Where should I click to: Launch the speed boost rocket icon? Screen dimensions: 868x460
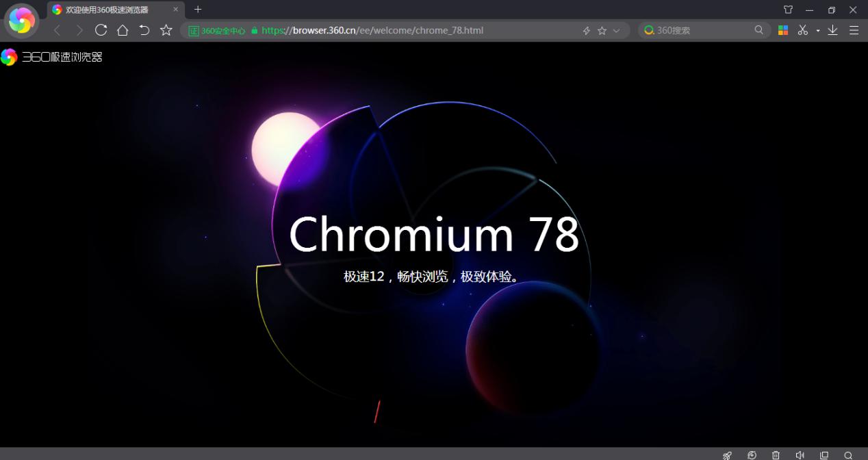[726, 455]
